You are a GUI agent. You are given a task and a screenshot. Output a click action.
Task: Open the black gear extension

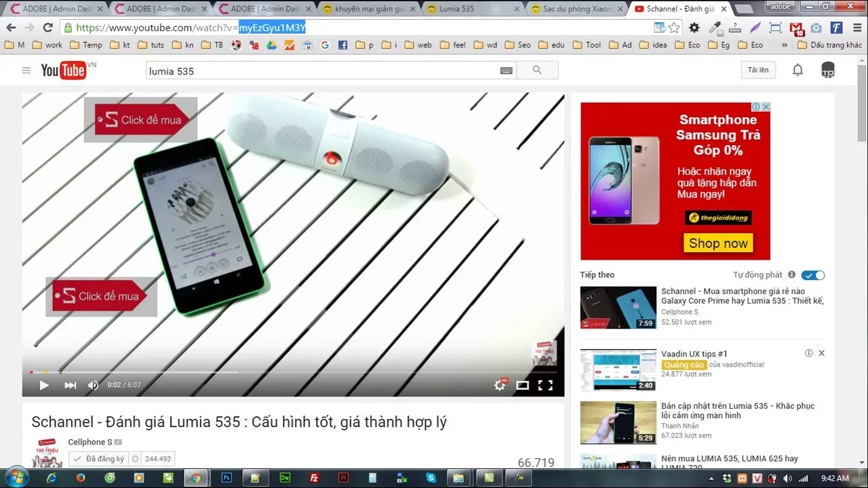point(694,28)
